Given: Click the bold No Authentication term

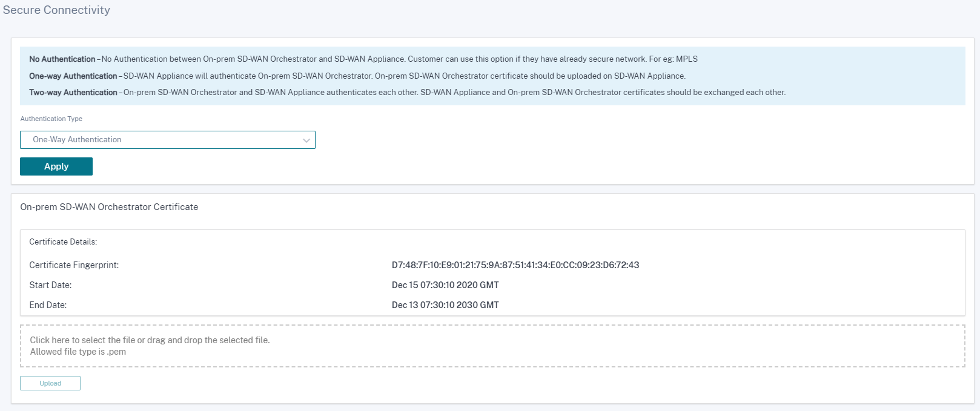Looking at the screenshot, I should pos(62,59).
